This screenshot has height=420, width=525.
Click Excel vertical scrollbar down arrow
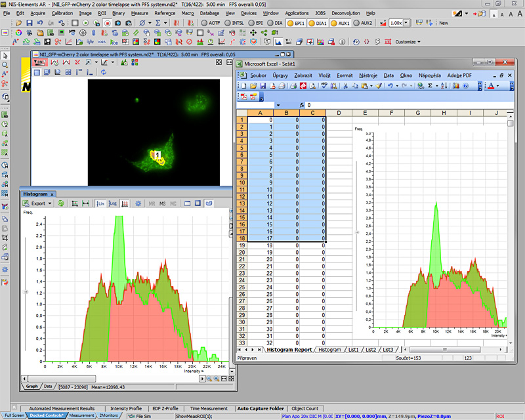(511, 343)
